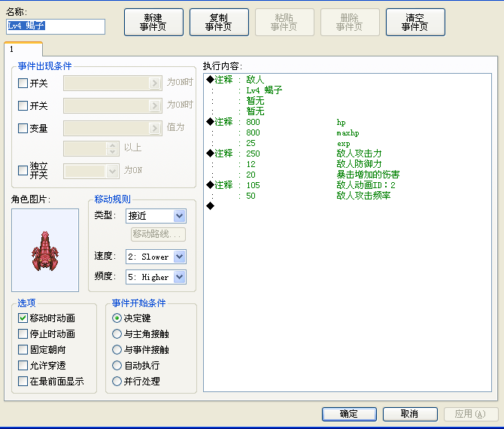
Task: Select the Lv4 蝎子 comment line
Action: [x=347, y=90]
